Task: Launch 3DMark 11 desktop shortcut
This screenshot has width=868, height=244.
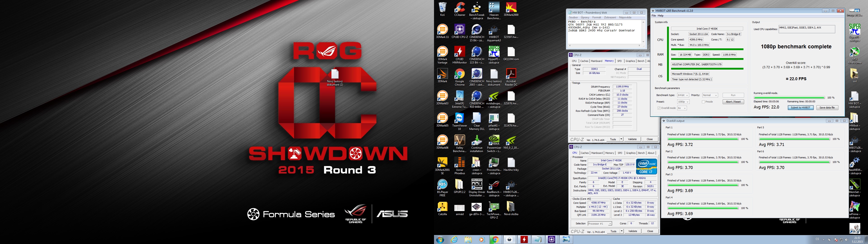Action: [442, 31]
